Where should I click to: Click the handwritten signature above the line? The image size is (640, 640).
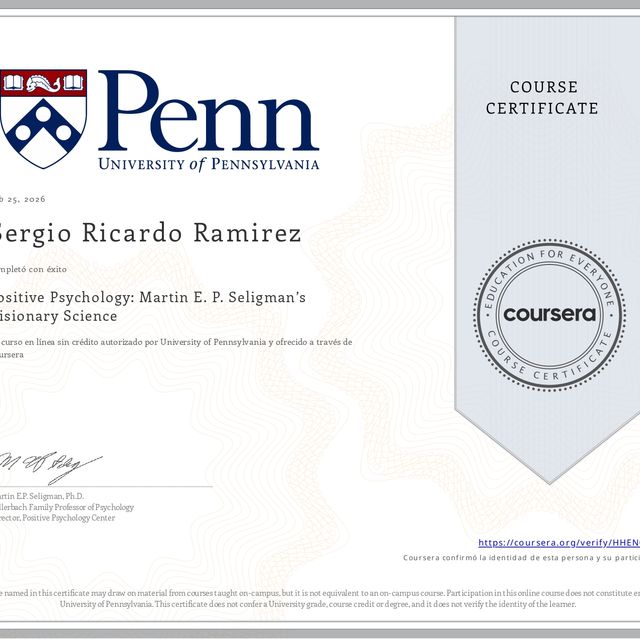(50, 467)
